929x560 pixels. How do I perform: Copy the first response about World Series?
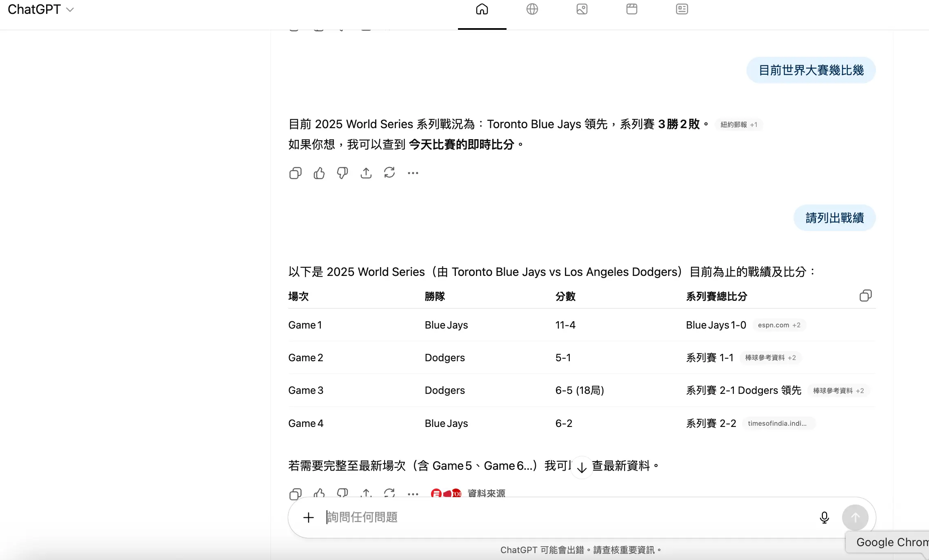click(x=296, y=173)
